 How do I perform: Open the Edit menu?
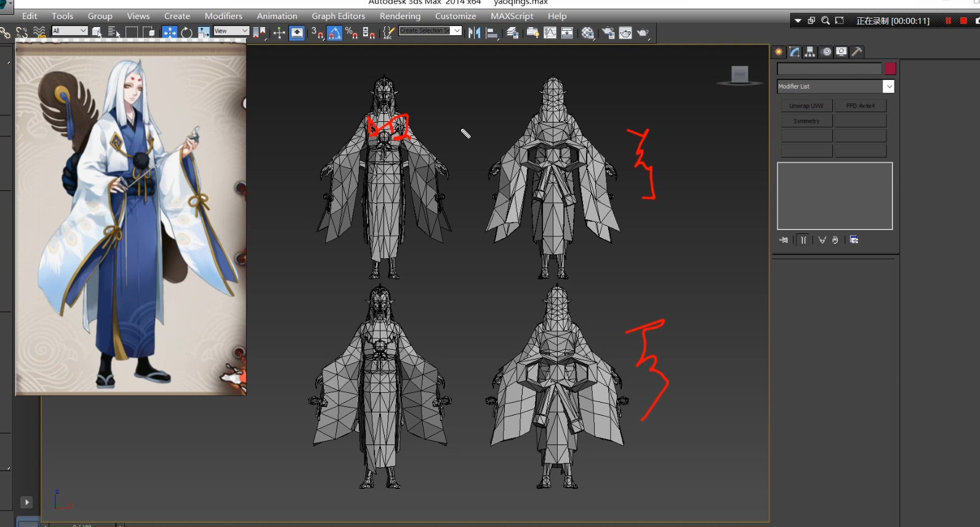point(30,16)
